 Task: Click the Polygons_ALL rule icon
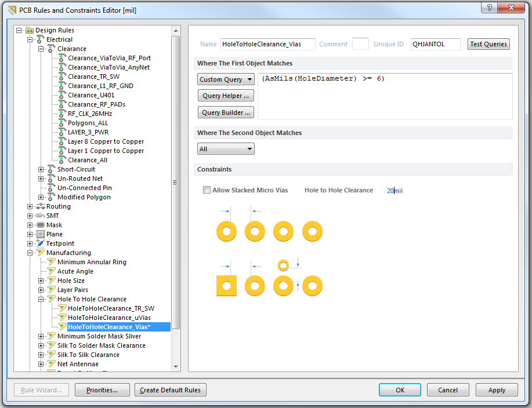point(62,123)
